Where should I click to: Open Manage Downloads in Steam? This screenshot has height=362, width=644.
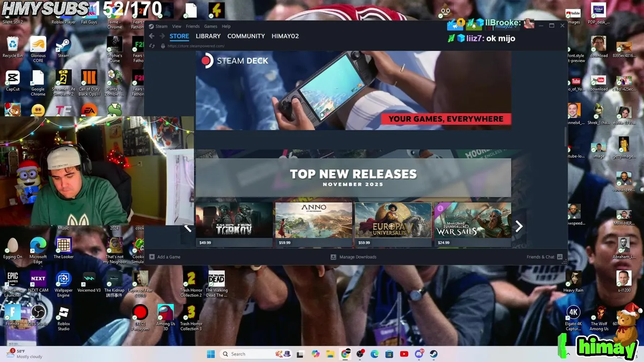tap(353, 257)
